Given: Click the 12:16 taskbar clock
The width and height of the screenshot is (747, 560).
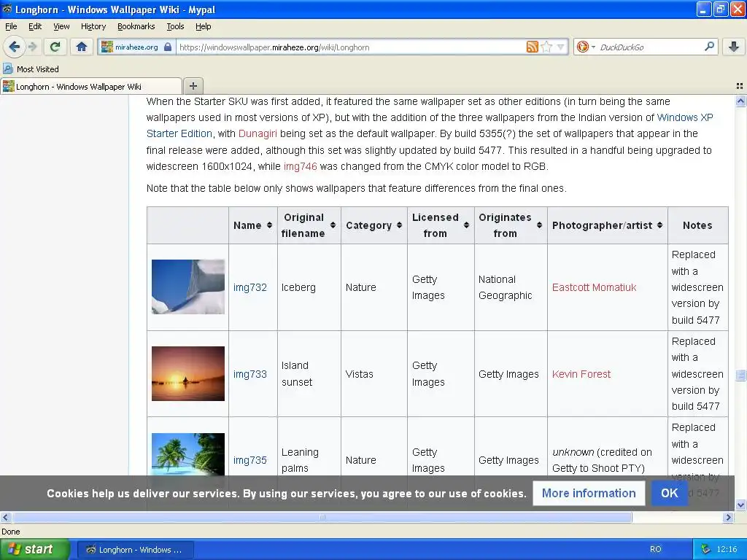Looking at the screenshot, I should coord(727,549).
